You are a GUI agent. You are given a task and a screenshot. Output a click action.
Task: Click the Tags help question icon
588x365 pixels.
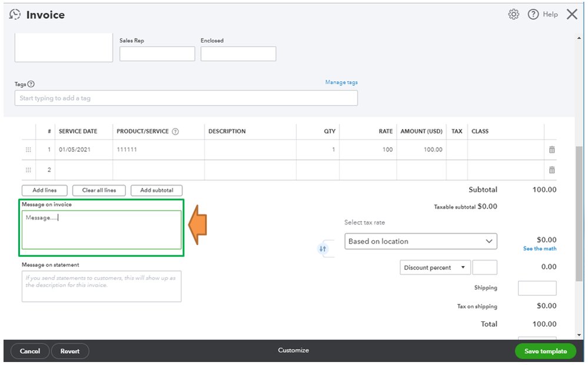tap(31, 84)
